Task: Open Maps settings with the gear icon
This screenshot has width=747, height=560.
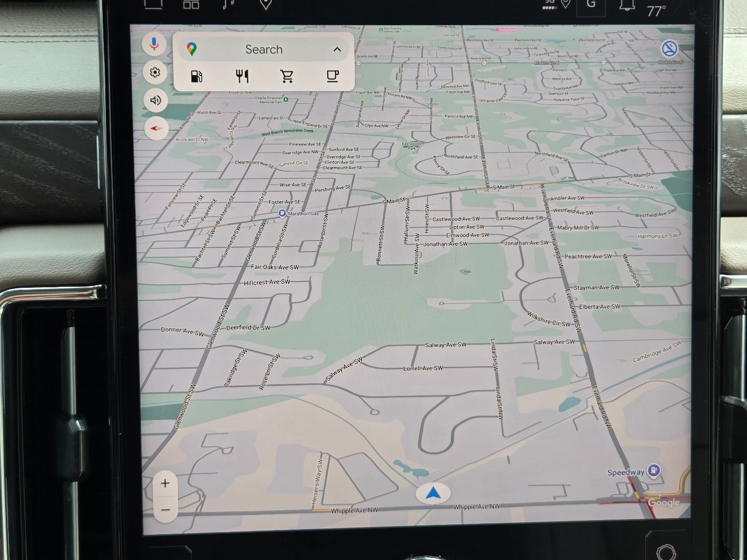Action: coord(155,72)
